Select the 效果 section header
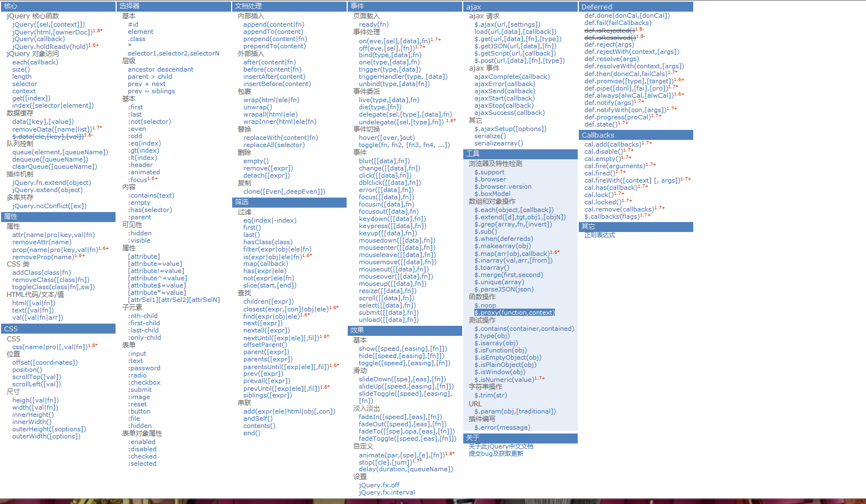 [x=405, y=330]
